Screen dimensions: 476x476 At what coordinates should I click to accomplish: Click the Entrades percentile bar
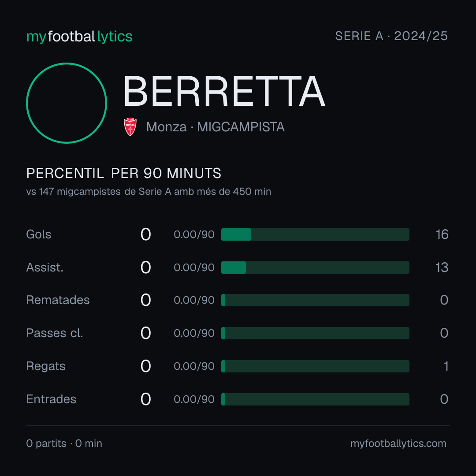click(315, 399)
